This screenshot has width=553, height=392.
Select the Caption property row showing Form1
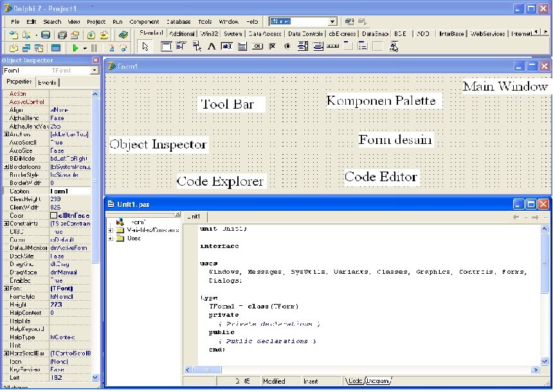[45, 190]
